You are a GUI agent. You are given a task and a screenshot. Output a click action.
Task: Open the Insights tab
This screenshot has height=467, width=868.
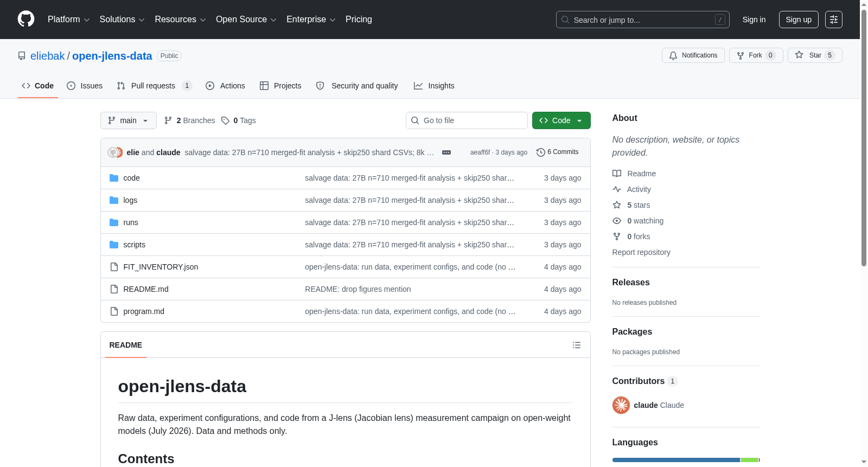[434, 86]
